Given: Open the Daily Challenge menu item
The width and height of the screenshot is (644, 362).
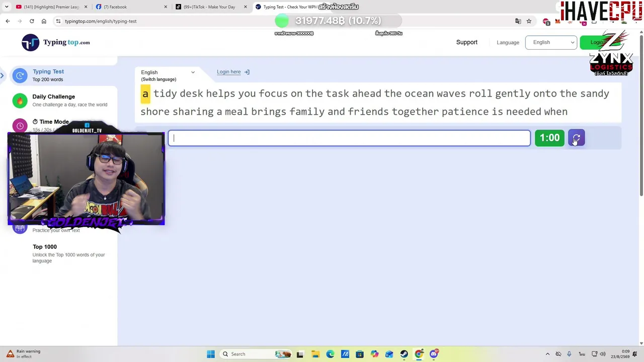Looking at the screenshot, I should click(x=63, y=101).
